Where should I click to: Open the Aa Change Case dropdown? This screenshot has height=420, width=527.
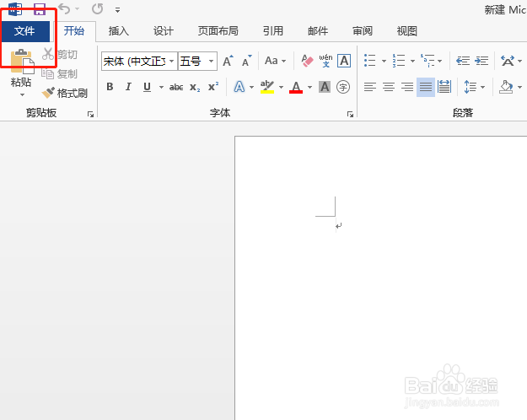tap(275, 61)
